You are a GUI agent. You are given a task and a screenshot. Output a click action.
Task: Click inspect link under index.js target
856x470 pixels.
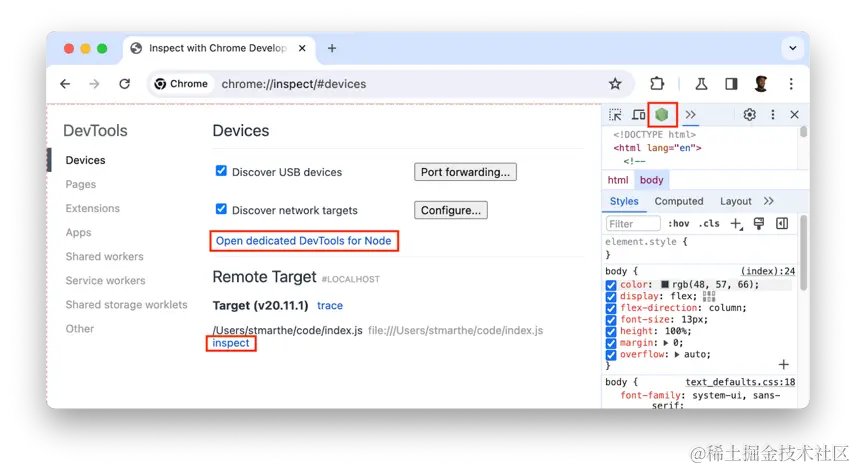click(x=230, y=343)
